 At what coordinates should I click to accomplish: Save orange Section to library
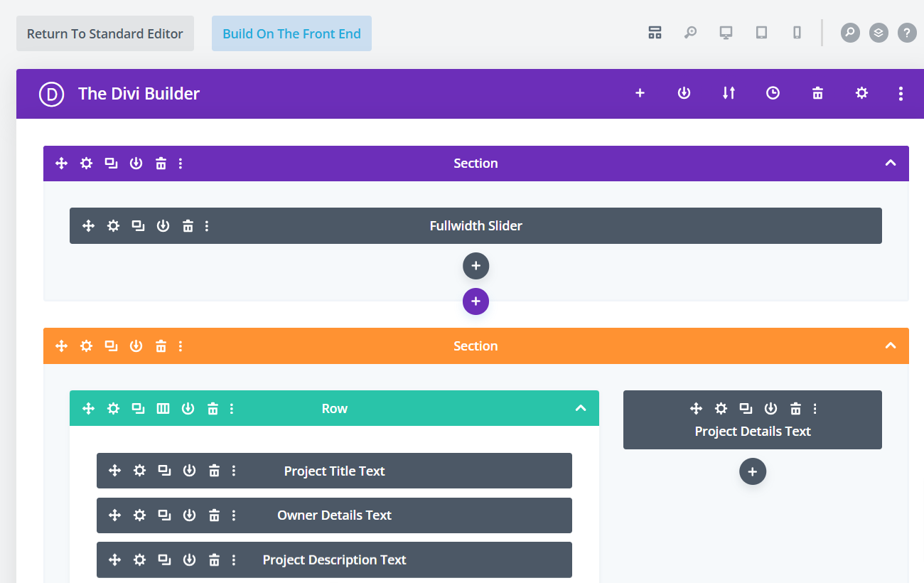coord(136,346)
